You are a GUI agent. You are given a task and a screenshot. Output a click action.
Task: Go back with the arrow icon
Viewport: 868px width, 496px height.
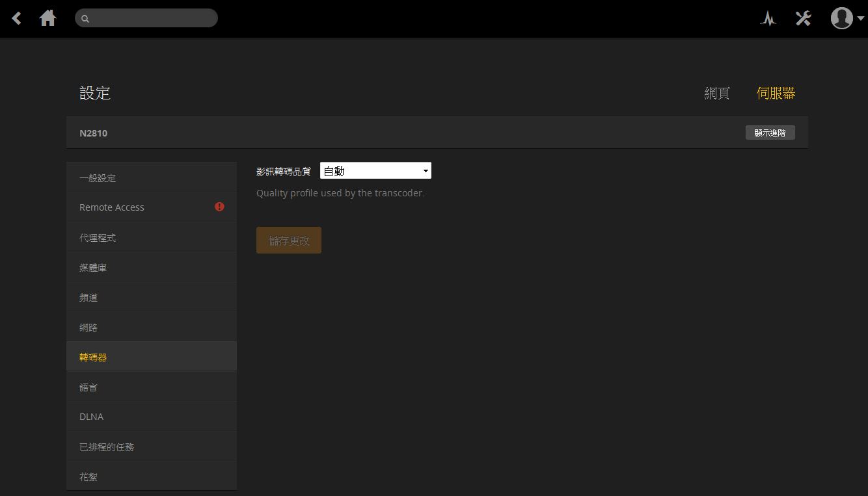[17, 18]
